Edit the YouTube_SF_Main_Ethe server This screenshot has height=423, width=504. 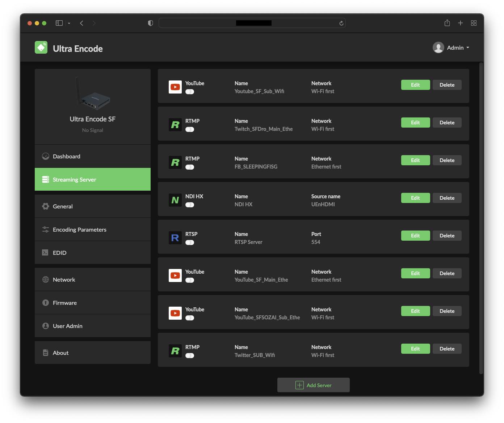pos(415,273)
